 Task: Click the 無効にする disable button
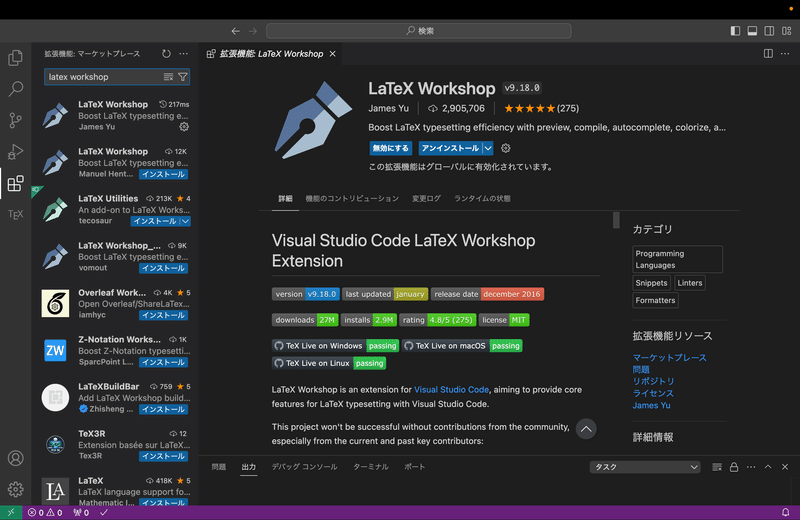(390, 148)
